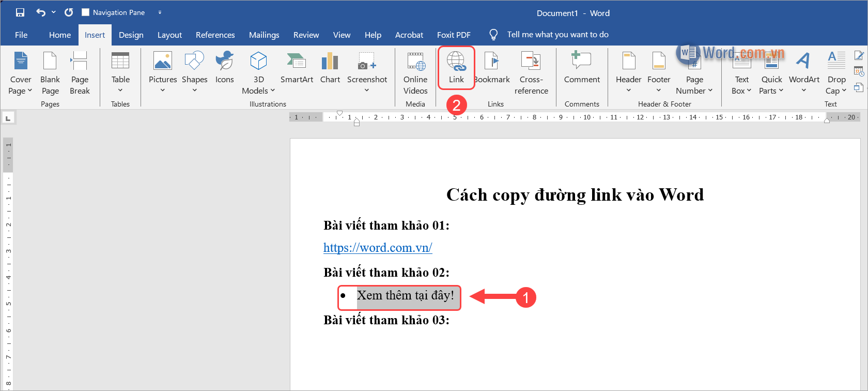Open the Undo history dropdown arrow
The width and height of the screenshot is (868, 391).
point(54,12)
